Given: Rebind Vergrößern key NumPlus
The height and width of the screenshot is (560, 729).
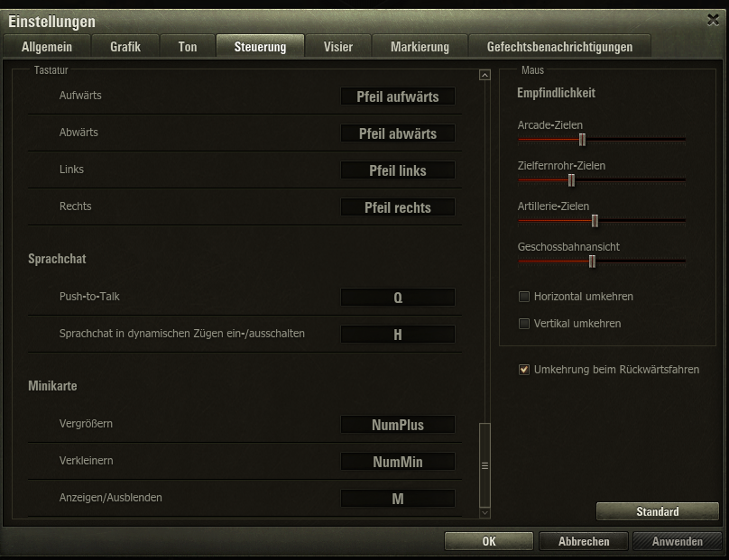Looking at the screenshot, I should coord(398,425).
